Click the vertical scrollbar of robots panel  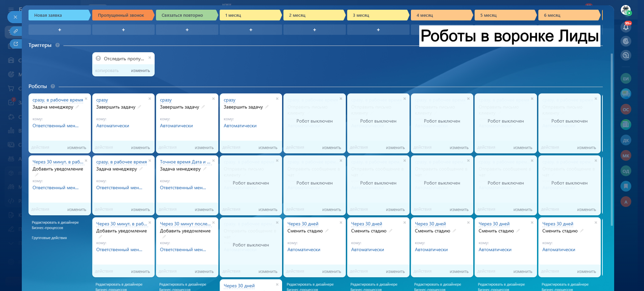click(x=612, y=139)
